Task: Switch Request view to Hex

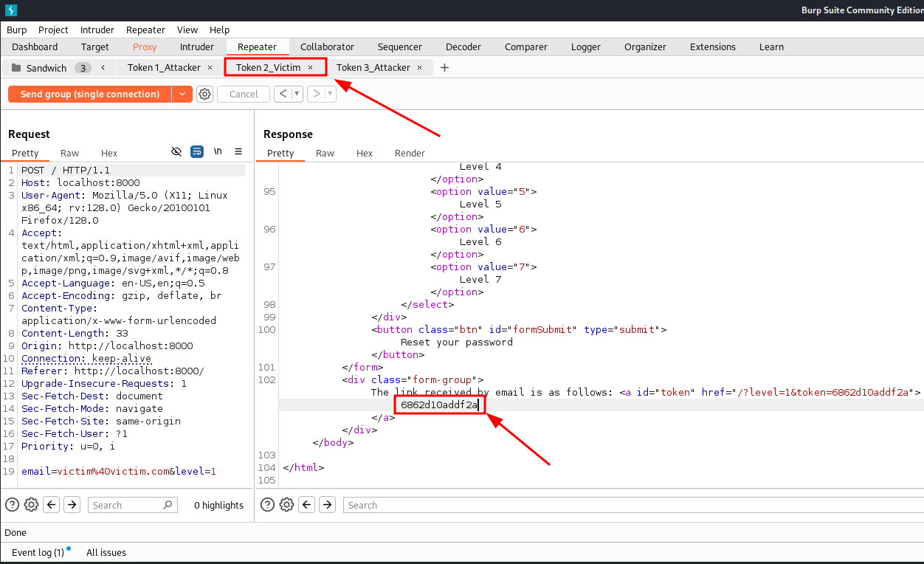Action: tap(109, 153)
